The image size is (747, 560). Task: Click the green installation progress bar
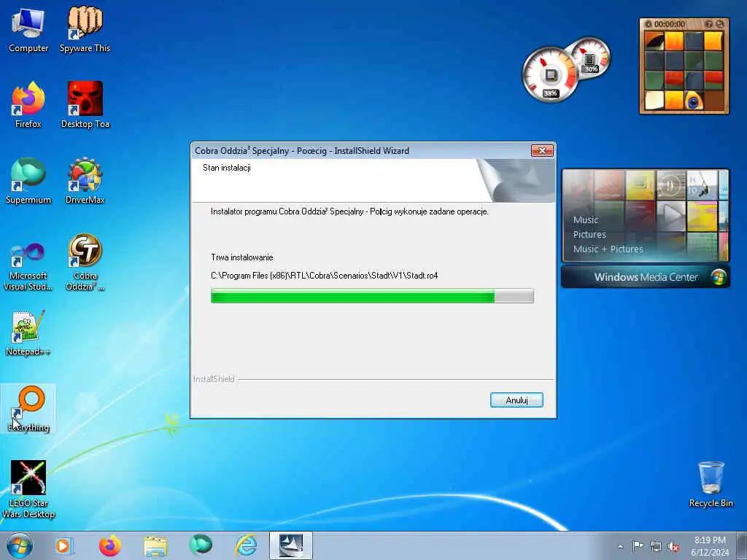pos(372,296)
